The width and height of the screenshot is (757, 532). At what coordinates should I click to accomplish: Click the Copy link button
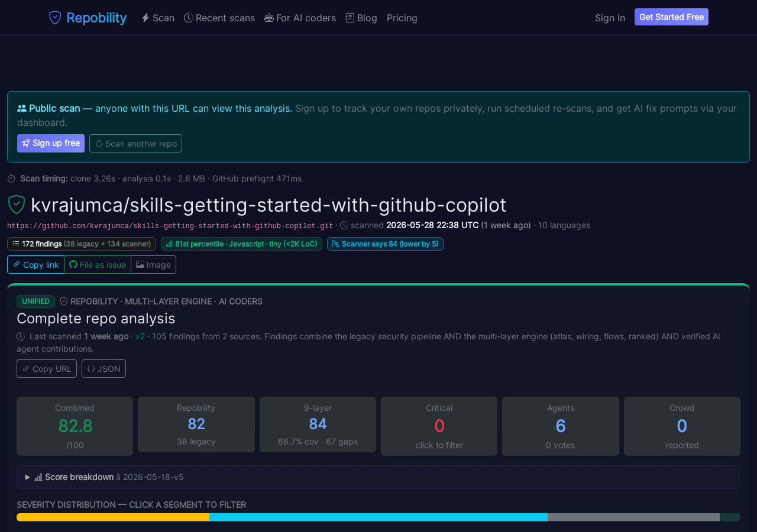point(35,265)
